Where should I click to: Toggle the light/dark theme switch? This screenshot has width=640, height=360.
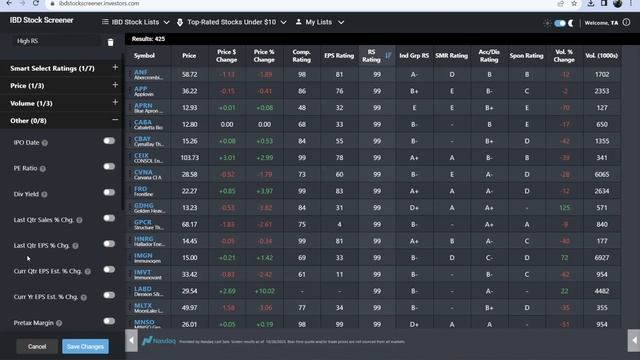coord(560,23)
